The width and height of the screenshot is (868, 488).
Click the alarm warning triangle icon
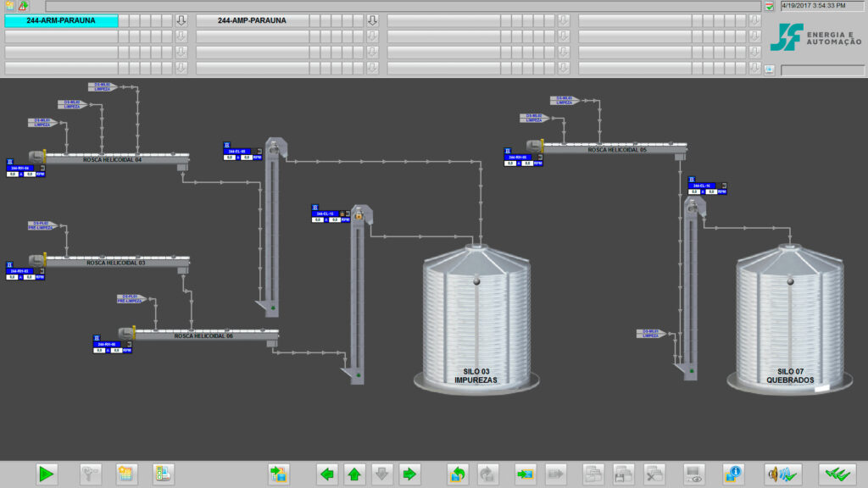click(x=23, y=6)
